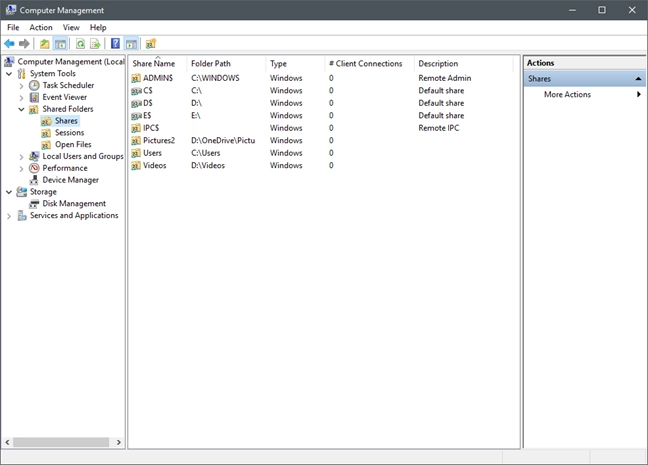The image size is (648, 465).
Task: Click the Performance icon in tree
Action: 34,168
